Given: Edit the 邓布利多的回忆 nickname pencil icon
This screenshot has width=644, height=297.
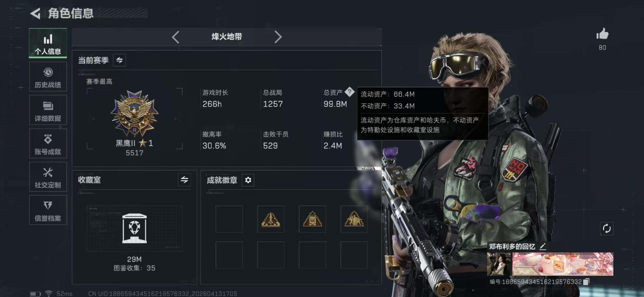Looking at the screenshot, I should click(x=542, y=247).
